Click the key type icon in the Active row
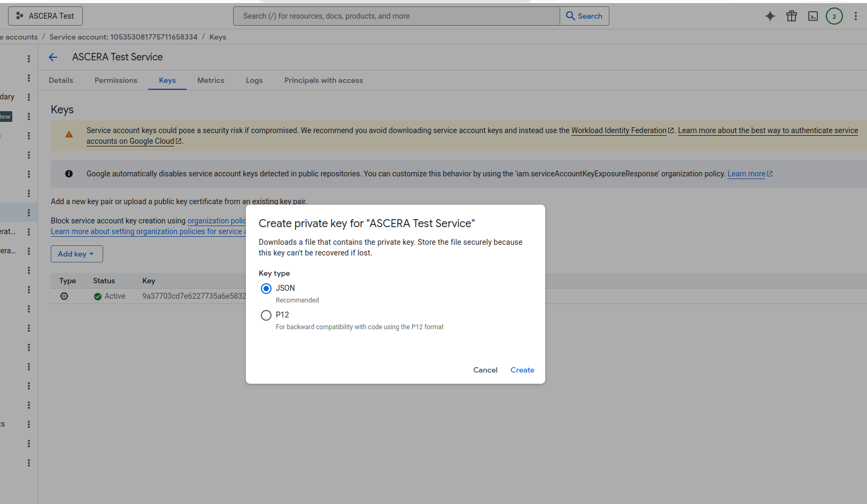Image resolution: width=867 pixels, height=504 pixels. point(64,296)
